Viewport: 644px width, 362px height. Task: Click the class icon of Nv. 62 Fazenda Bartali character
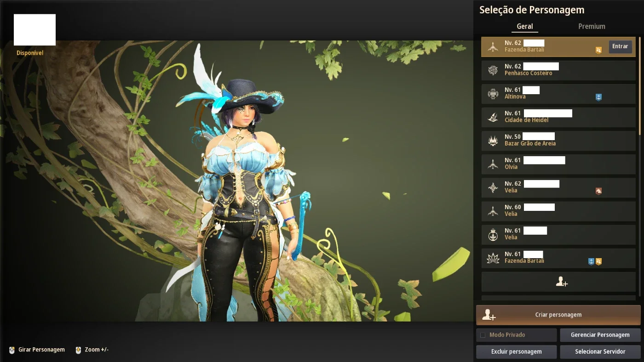[x=493, y=47]
